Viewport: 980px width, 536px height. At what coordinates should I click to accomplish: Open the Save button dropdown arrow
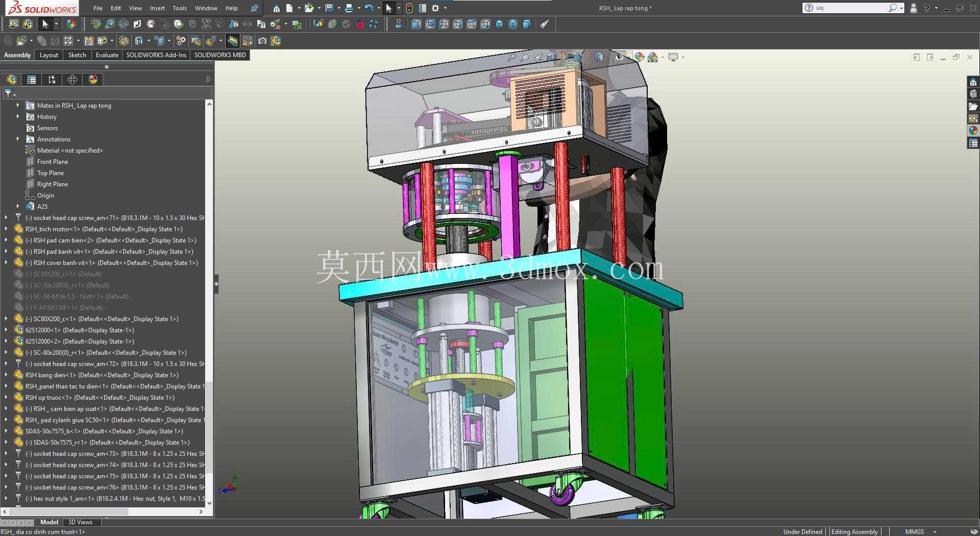click(338, 8)
